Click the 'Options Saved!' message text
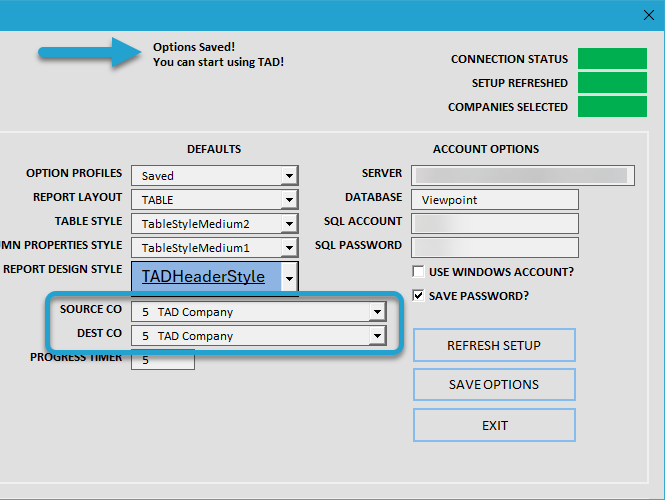 click(194, 47)
